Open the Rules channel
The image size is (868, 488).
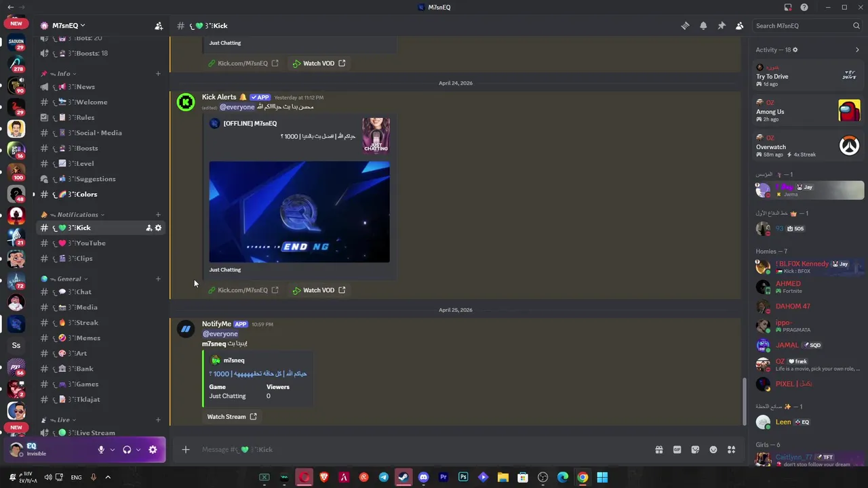[102, 117]
